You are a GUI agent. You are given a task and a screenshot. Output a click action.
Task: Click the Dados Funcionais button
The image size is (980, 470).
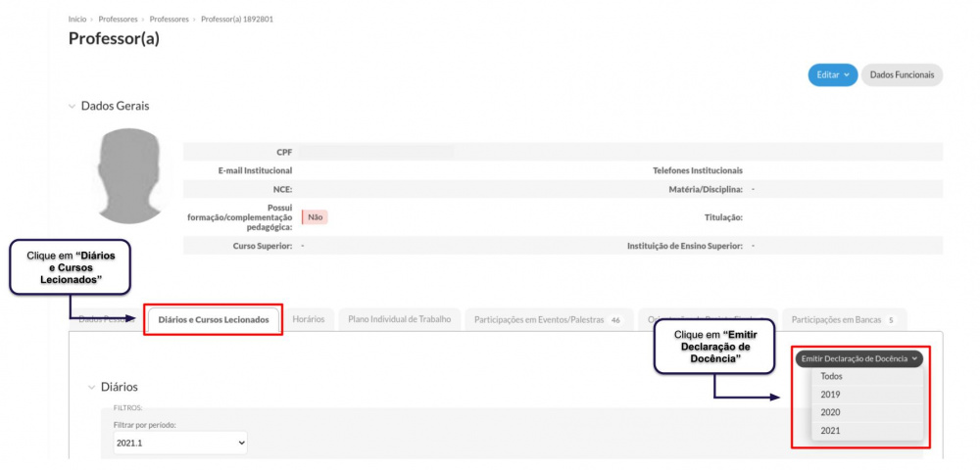(x=902, y=74)
